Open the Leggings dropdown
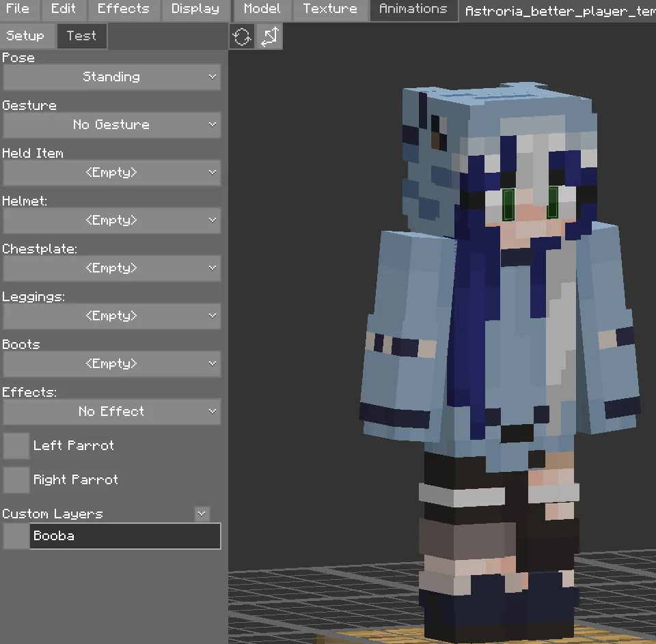Screen dimensions: 656x644 point(111,316)
